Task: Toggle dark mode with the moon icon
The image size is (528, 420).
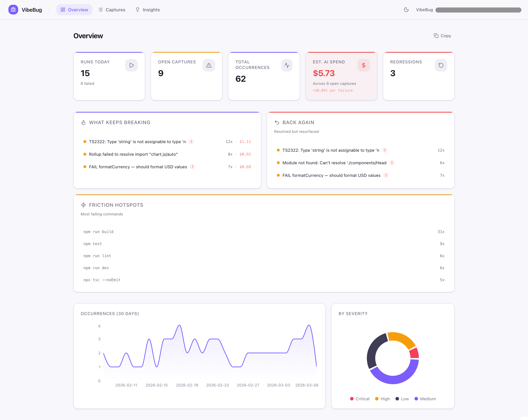Action: pyautogui.click(x=406, y=10)
